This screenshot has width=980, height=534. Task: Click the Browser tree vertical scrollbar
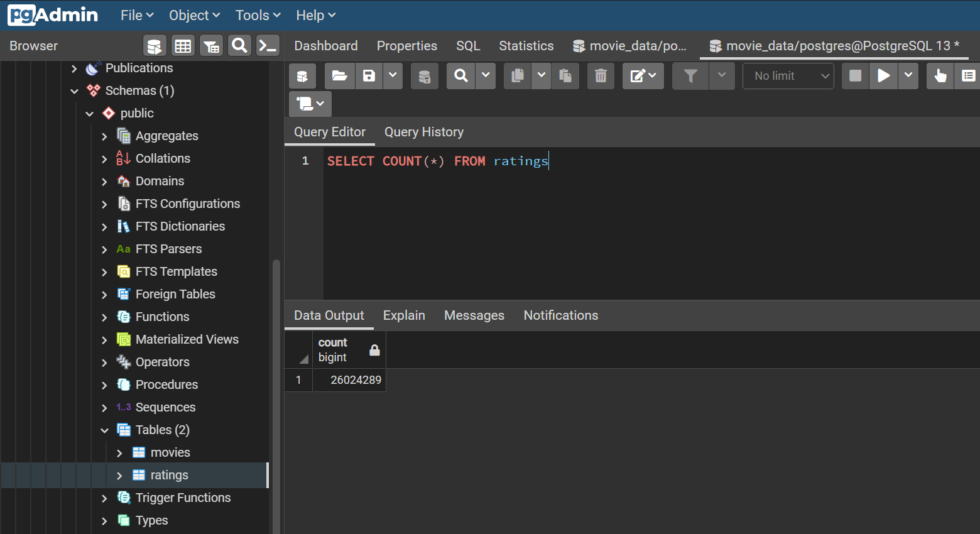[x=276, y=396]
